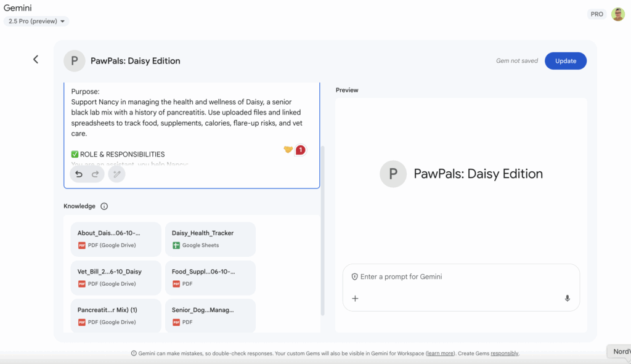The image size is (631, 364).
Task: Click the Knowledge info icon
Action: [x=104, y=206]
